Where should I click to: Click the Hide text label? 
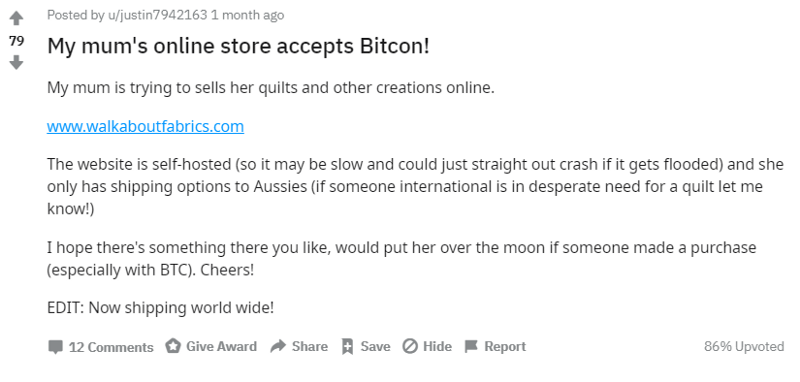(x=437, y=347)
